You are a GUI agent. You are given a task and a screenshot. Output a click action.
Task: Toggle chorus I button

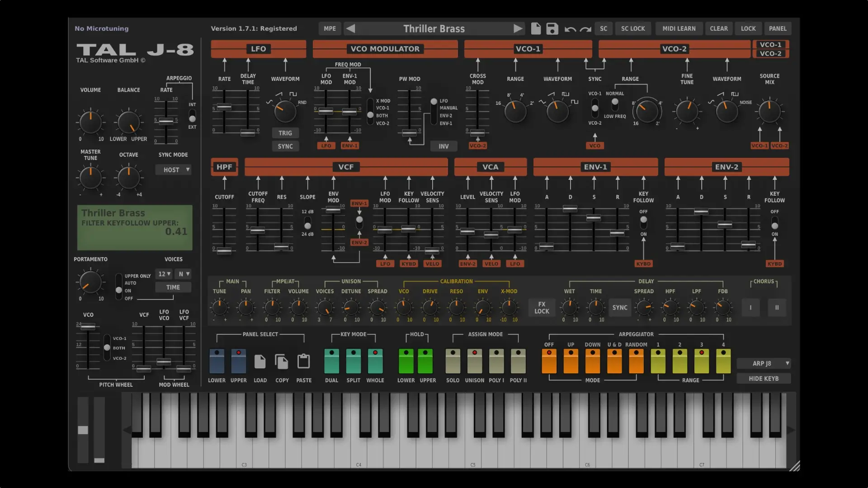point(750,308)
